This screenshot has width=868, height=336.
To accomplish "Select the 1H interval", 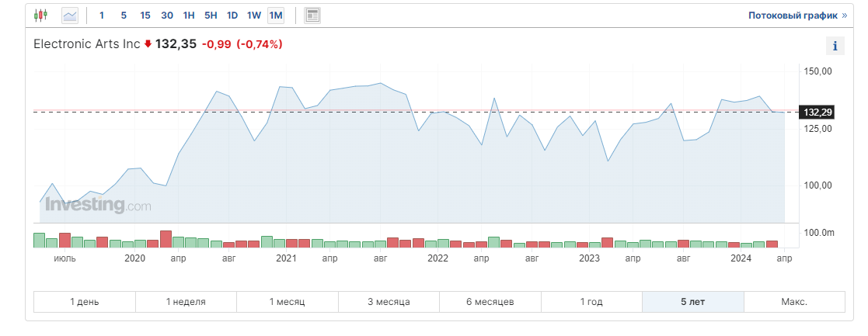I will coord(189,16).
